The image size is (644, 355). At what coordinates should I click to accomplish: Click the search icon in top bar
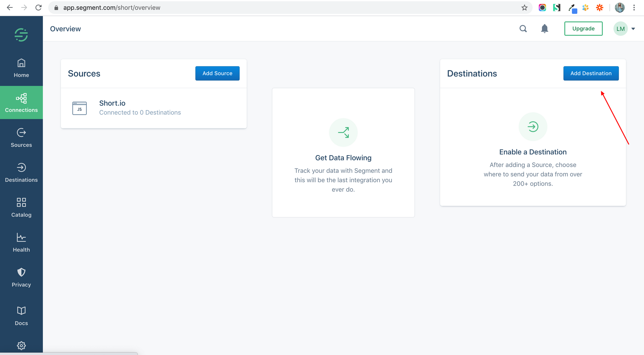click(x=523, y=28)
